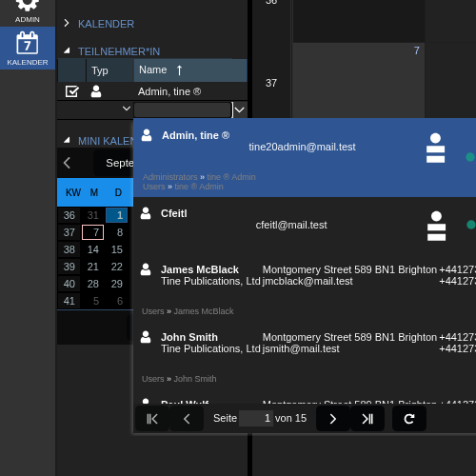Go to the first page of results
This screenshot has height=476, width=476.
[x=152, y=419]
